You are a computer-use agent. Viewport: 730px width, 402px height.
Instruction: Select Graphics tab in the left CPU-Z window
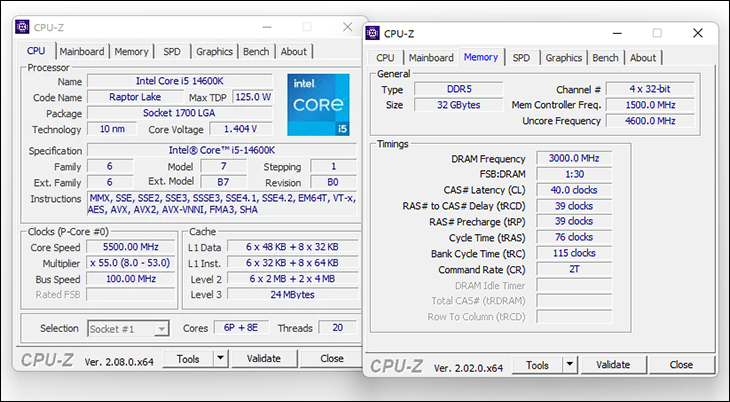[x=214, y=51]
